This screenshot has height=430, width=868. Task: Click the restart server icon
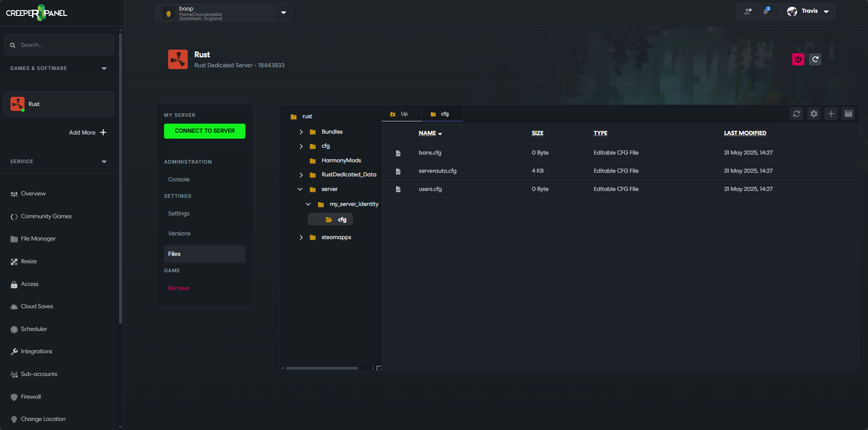coord(814,59)
